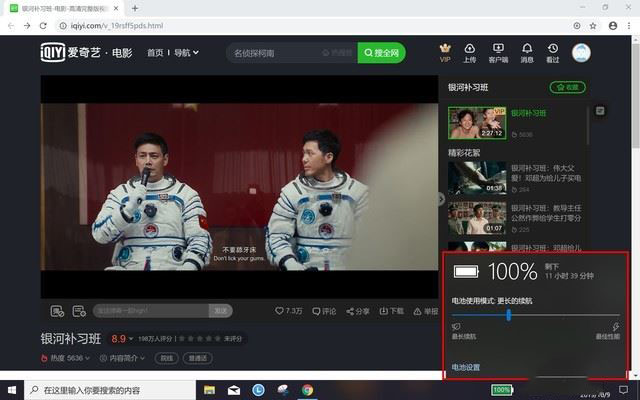The height and width of the screenshot is (400, 640).
Task: Click the 100% battery tray icon
Action: point(502,390)
